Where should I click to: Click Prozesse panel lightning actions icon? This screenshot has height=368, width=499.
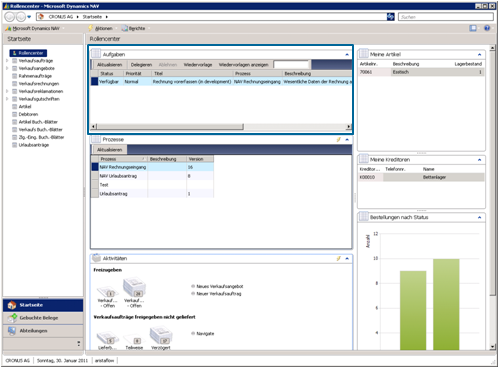[339, 140]
